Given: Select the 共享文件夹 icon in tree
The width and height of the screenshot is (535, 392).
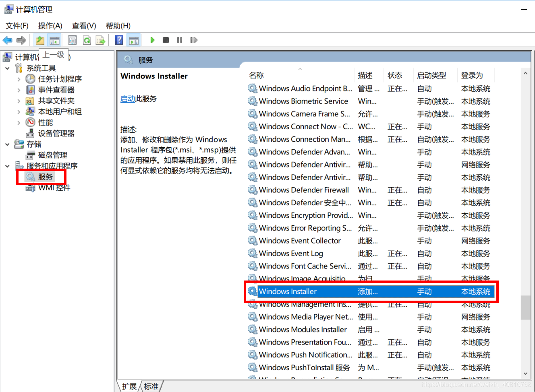Looking at the screenshot, I should click(x=30, y=101).
